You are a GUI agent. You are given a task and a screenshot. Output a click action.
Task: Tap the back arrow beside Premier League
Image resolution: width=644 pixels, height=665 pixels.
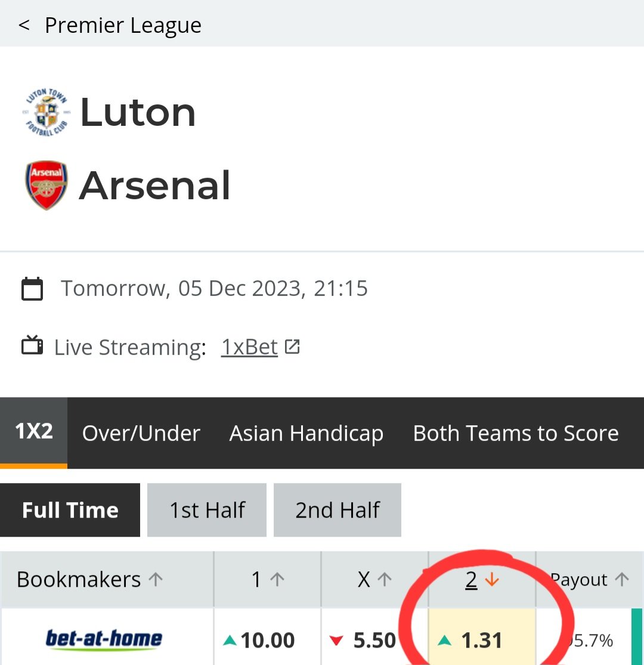click(x=24, y=25)
